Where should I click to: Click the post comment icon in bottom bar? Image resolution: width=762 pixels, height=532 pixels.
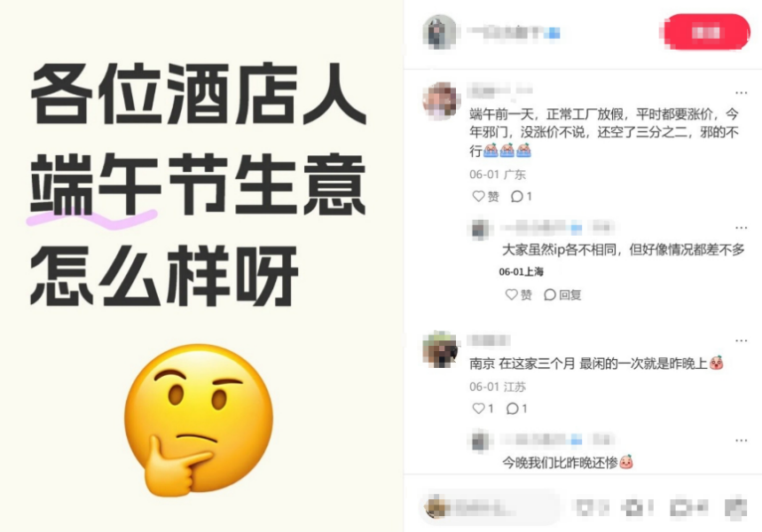(688, 508)
